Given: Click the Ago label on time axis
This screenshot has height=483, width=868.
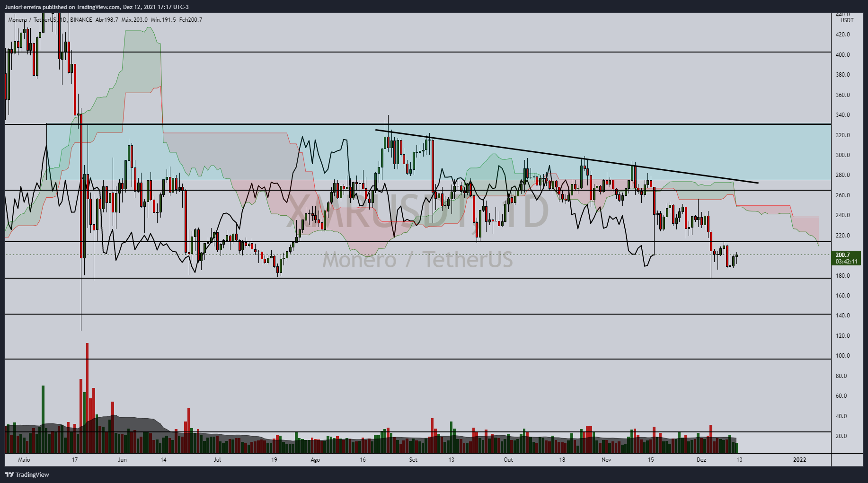Looking at the screenshot, I should [x=315, y=460].
